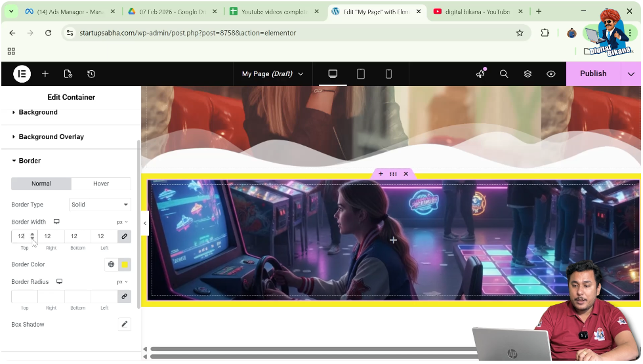Click the Publish button
This screenshot has height=364, width=643.
pos(593,74)
